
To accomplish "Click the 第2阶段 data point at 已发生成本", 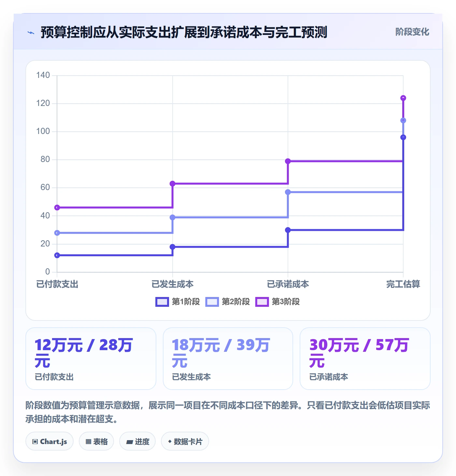I will [x=173, y=217].
